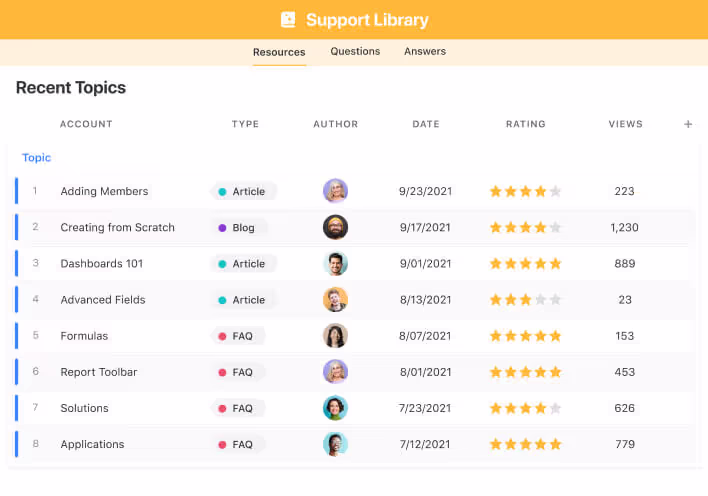Select author avatar on Advanced Fields row
This screenshot has width=708, height=496.
pyautogui.click(x=335, y=299)
